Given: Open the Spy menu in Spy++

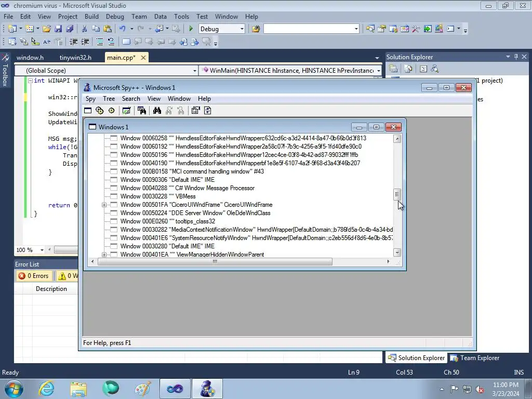Looking at the screenshot, I should pyautogui.click(x=90, y=99).
